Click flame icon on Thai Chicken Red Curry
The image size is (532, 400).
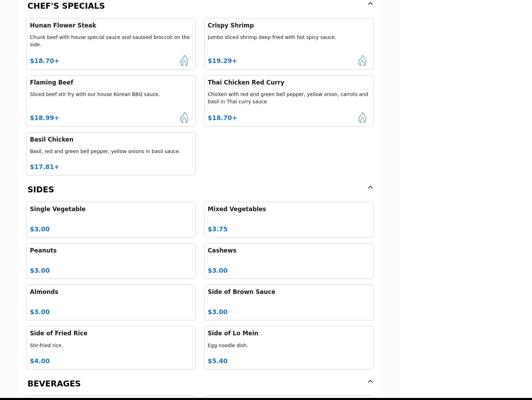[x=362, y=118]
